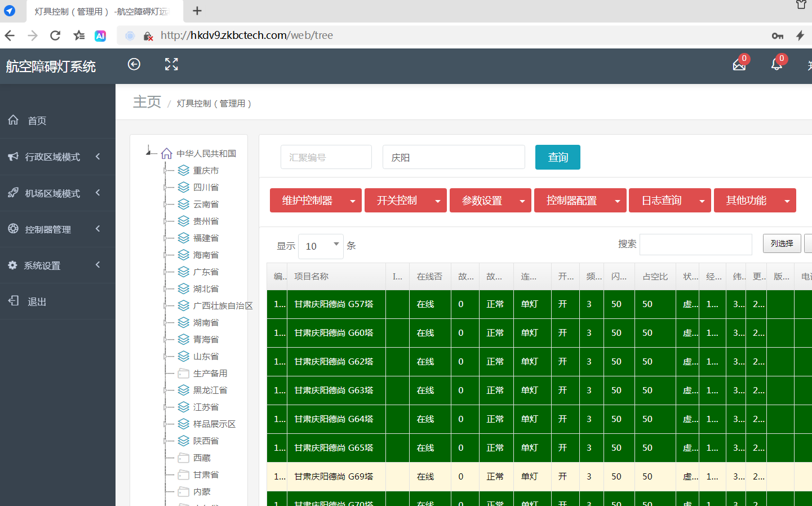Toggle fullscreen with the expand icon
Image resolution: width=812 pixels, height=506 pixels.
click(171, 64)
